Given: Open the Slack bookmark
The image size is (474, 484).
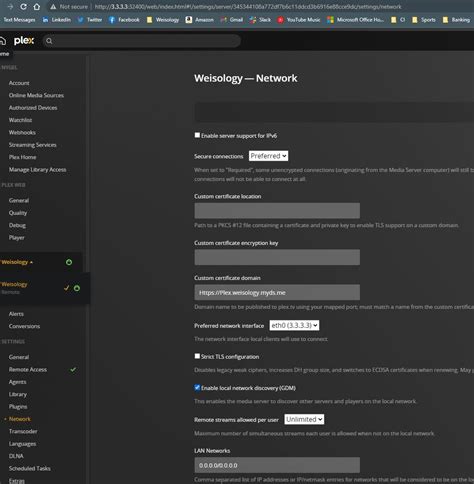Looking at the screenshot, I should click(260, 20).
